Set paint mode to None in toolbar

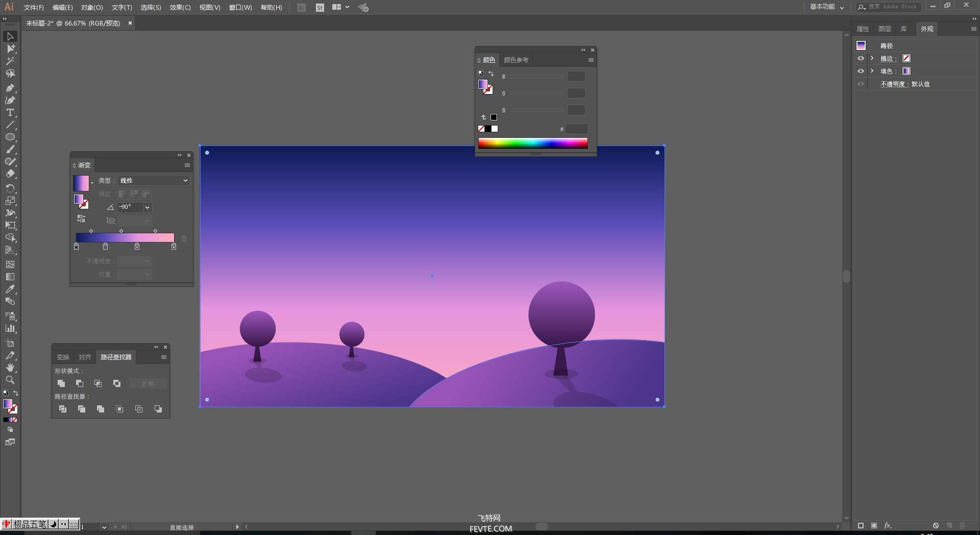[x=14, y=420]
